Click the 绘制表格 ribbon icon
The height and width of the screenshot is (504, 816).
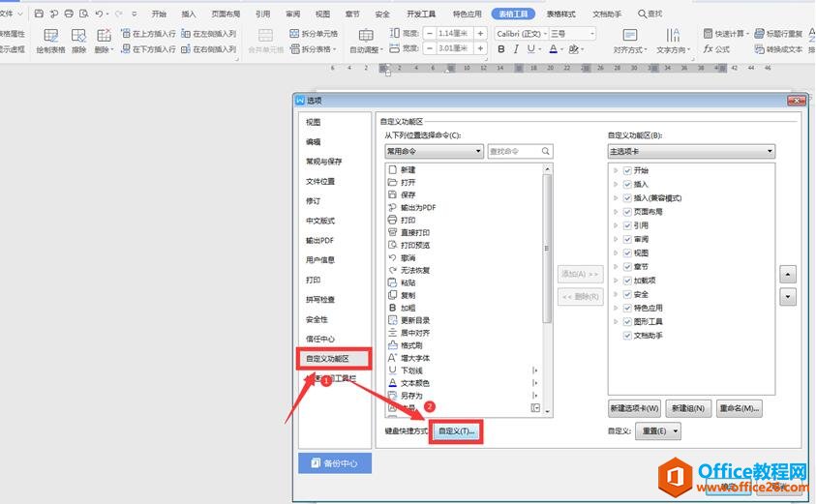(x=52, y=35)
